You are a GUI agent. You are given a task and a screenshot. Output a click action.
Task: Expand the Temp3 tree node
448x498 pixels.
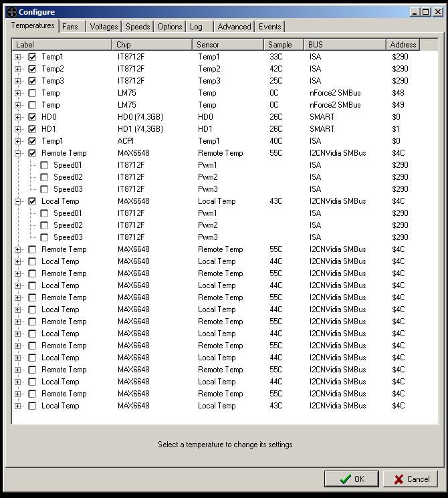[x=18, y=81]
